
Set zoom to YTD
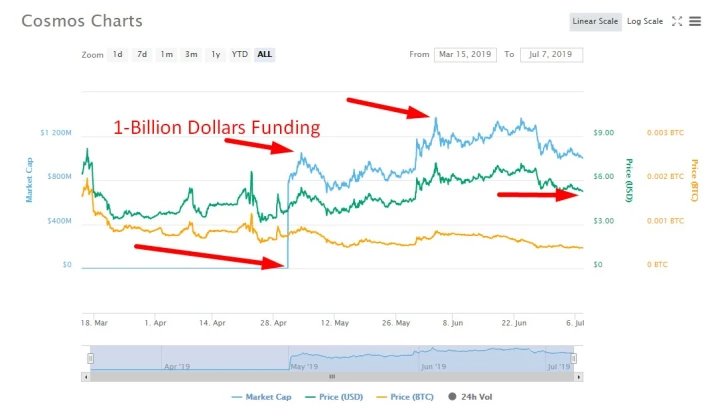coord(240,54)
